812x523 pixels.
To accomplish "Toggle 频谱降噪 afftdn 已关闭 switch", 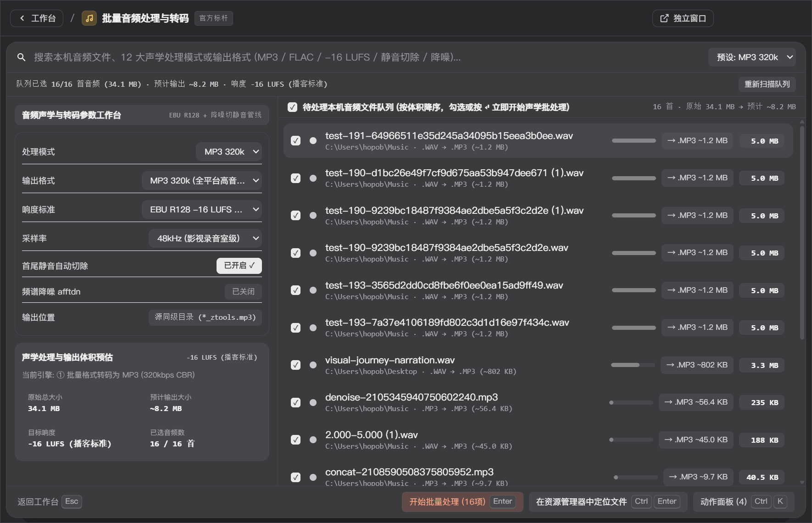I will (243, 292).
